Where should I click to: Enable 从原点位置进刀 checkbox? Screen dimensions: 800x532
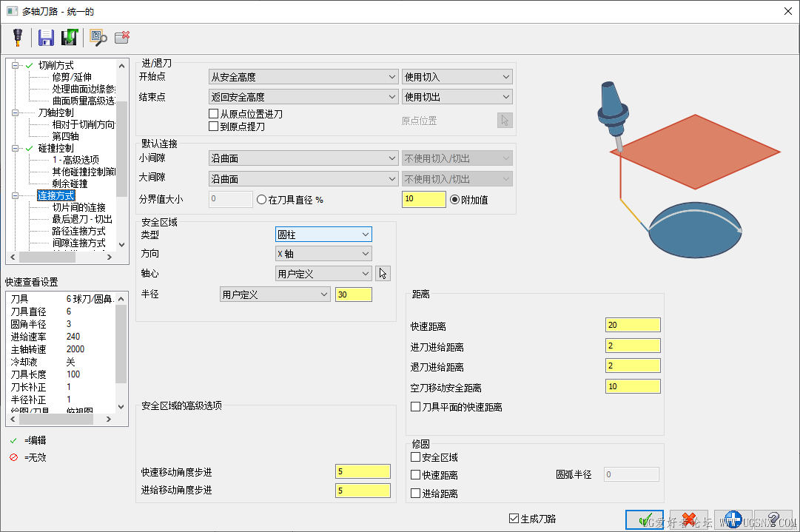214,114
